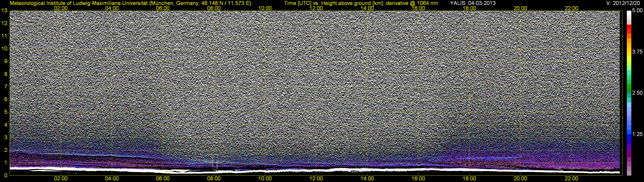Image resolution: width=644 pixels, height=182 pixels.
Task: Select the 16:00 label on the lower time axis
Action: tap(418, 179)
